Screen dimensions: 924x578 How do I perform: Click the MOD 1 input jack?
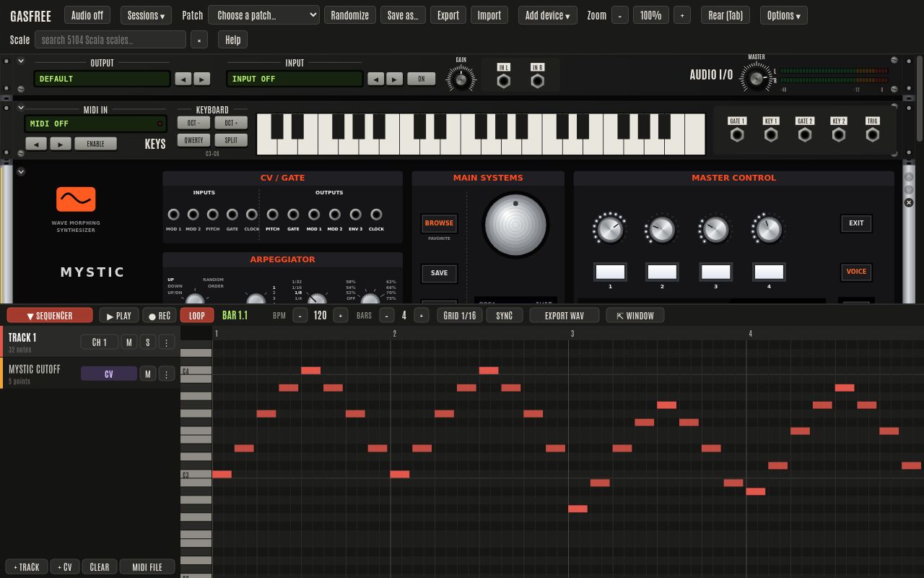tap(173, 215)
